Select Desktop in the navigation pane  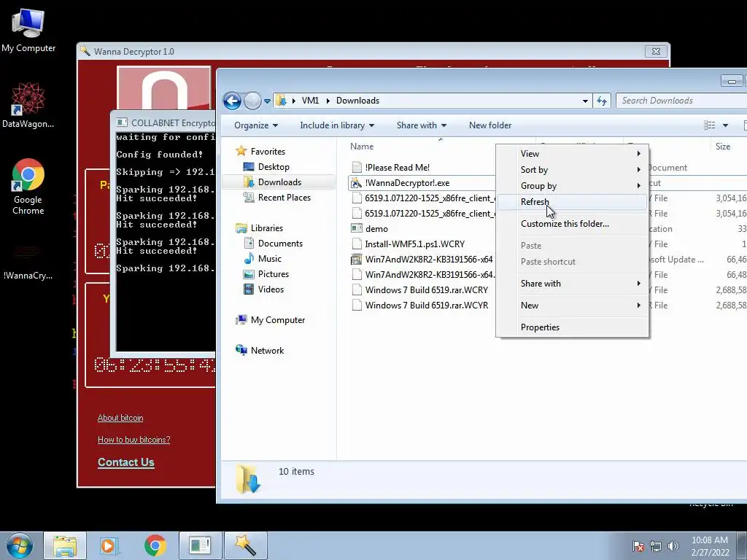click(274, 167)
